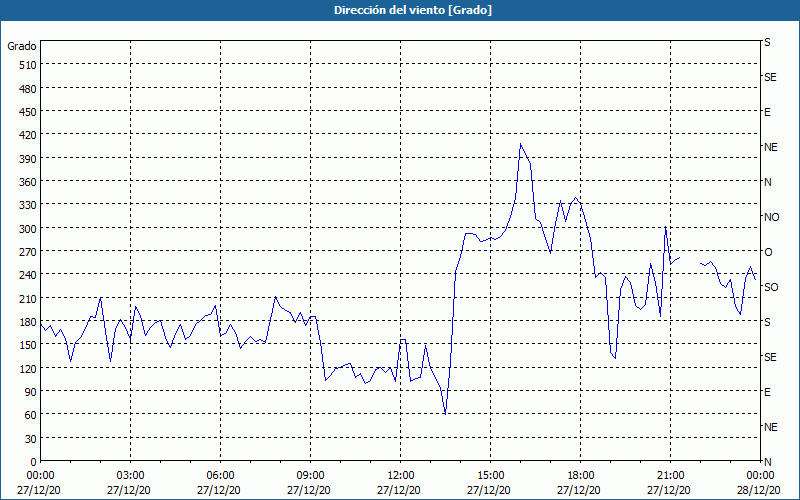Select the 390 y-axis value
This screenshot has height=500, width=800.
click(x=28, y=159)
